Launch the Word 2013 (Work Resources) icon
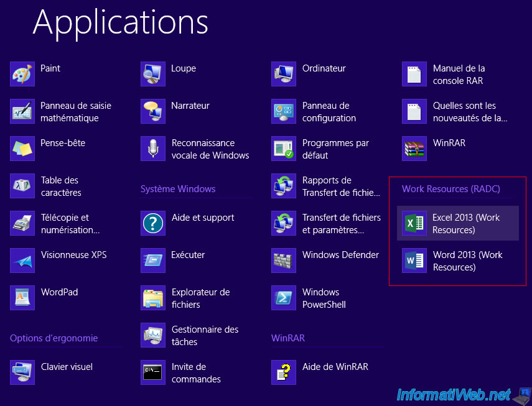Image resolution: width=532 pixels, height=406 pixels. (414, 261)
